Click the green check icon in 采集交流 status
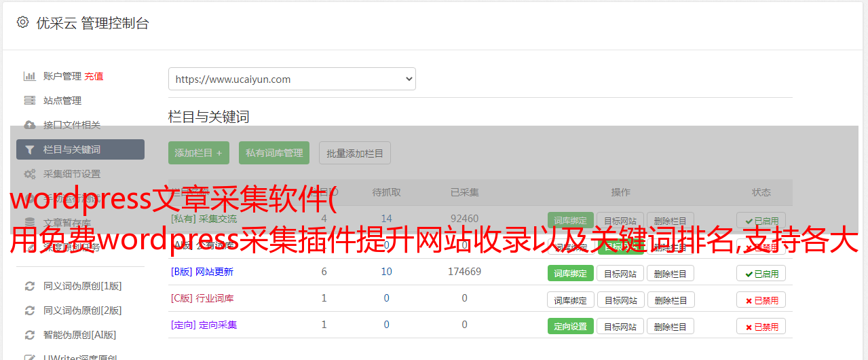Viewport: 868px width, 360px height. tap(749, 220)
